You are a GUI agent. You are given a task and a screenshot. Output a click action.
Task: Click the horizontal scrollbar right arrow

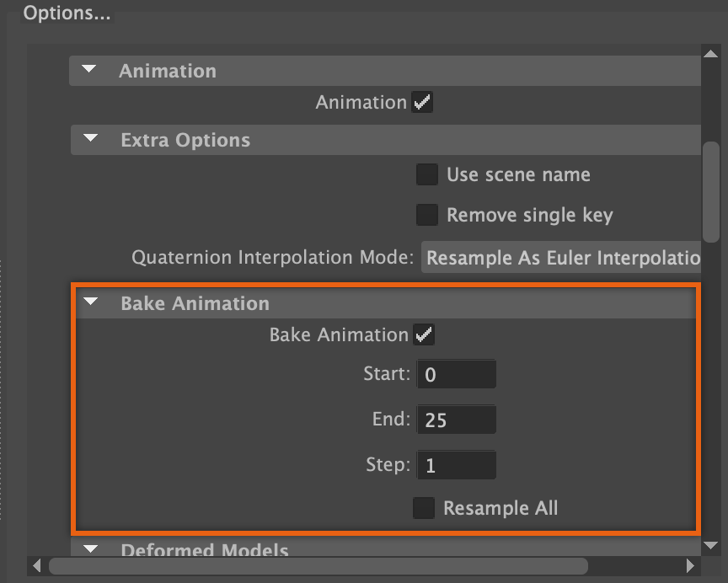[691, 565]
